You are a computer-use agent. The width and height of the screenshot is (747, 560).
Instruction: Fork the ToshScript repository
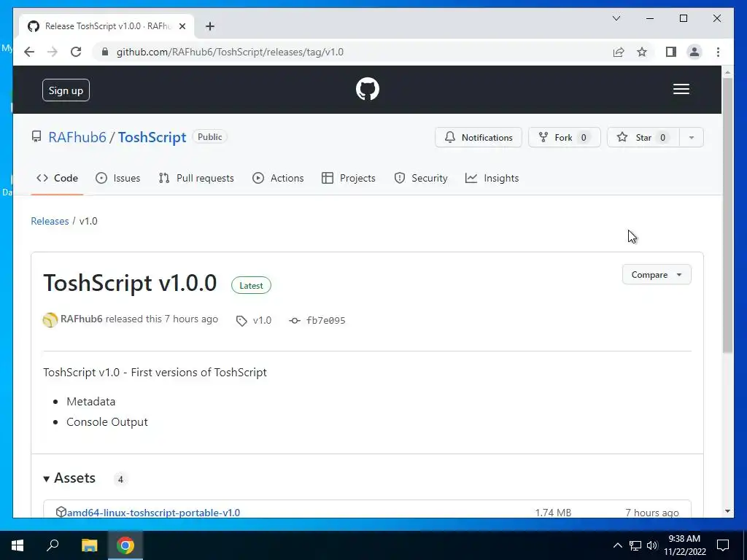565,137
